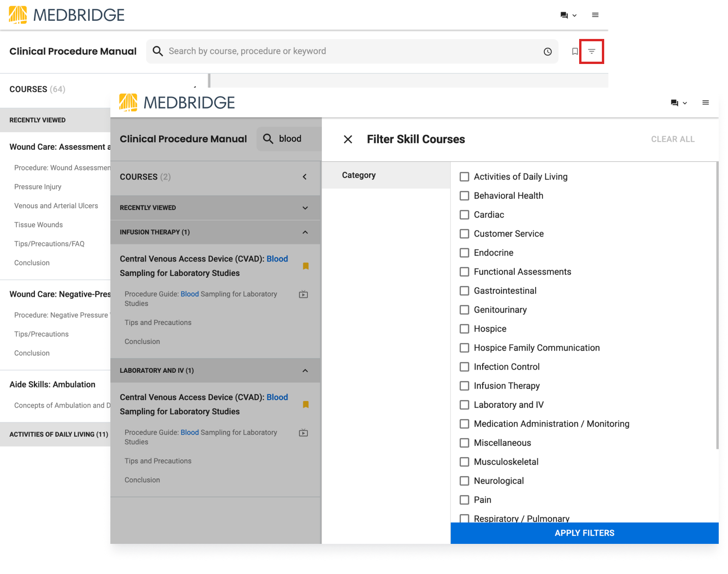The height and width of the screenshot is (574, 728).
Task: Tick the Cardiac category checkbox
Action: [464, 215]
